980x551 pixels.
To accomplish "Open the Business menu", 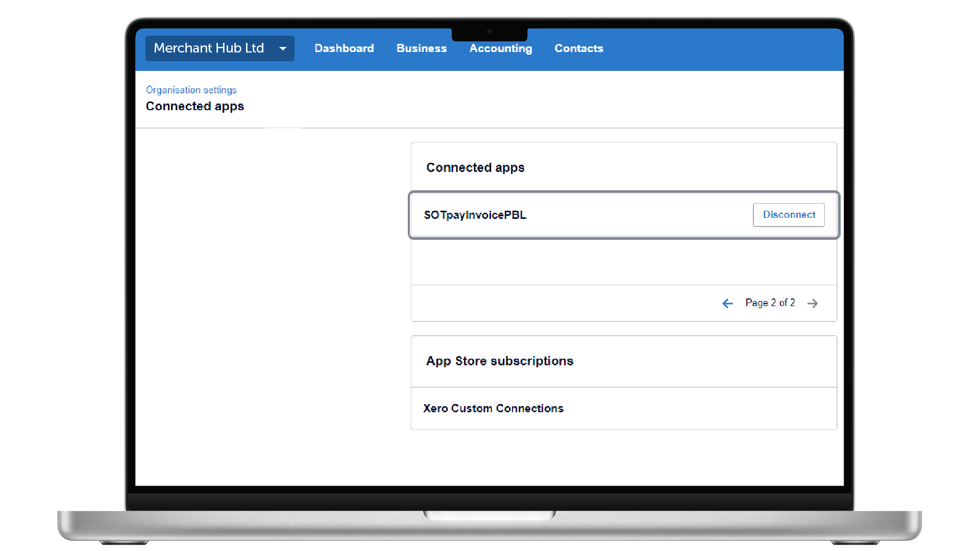I will pos(422,48).
